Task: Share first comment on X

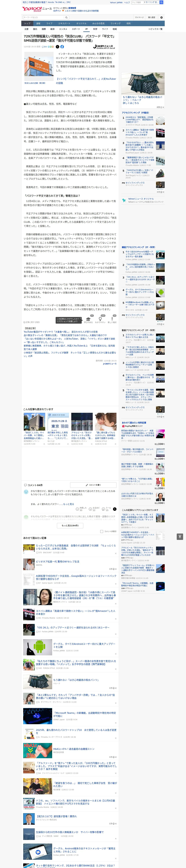Action: [x=115, y=509]
